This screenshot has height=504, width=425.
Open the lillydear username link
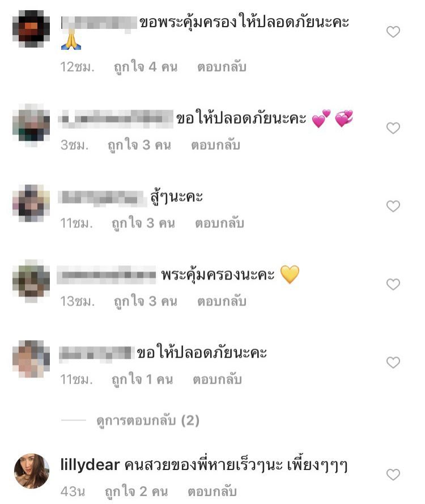pyautogui.click(x=90, y=465)
